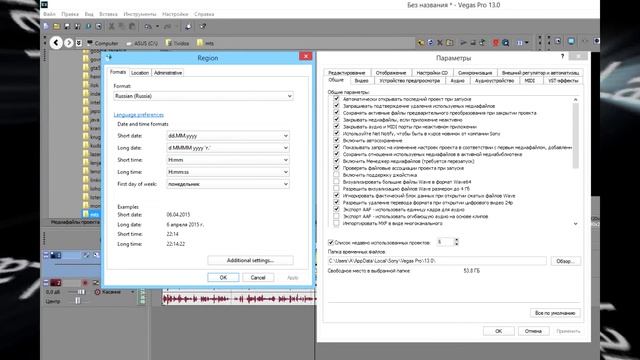Screen dimensions: 640x360
Task: Click the Explorer delete X icon
Action: click(x=440, y=42)
